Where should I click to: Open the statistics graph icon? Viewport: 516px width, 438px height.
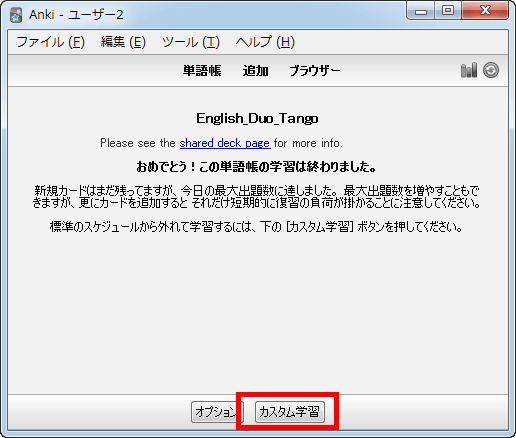[469, 70]
